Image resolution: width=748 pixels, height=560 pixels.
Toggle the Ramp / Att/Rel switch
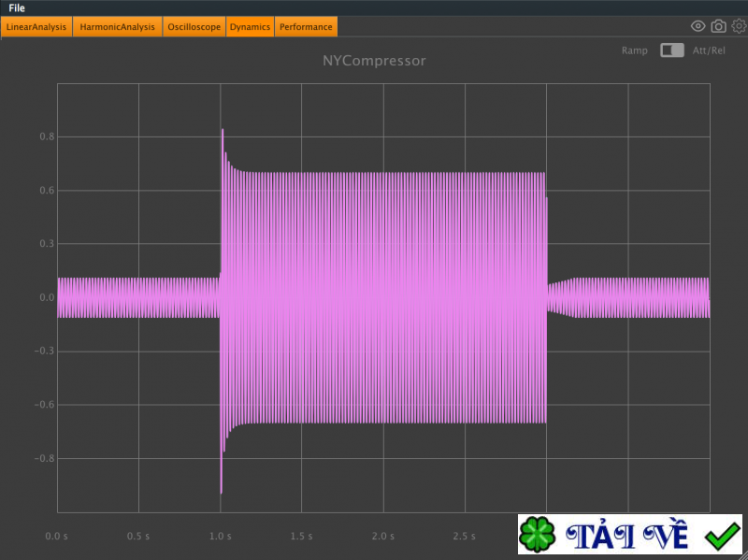click(x=671, y=50)
